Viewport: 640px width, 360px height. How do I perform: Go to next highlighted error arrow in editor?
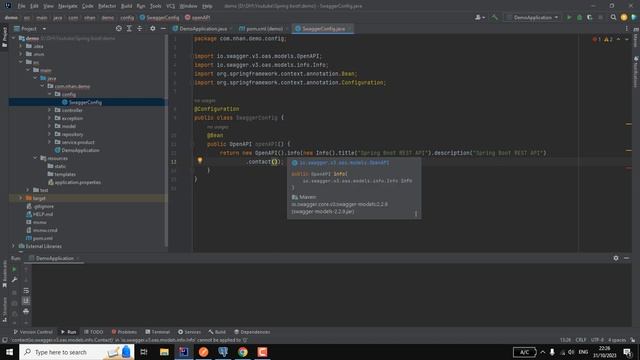click(627, 39)
